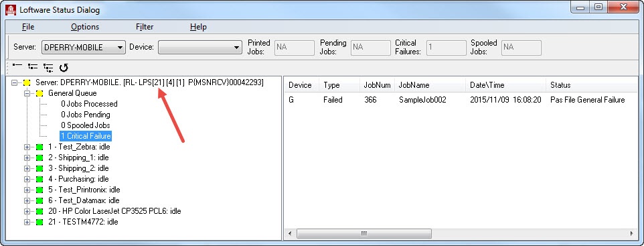Expand the 2 - Shipping_1 device node
The width and height of the screenshot is (644, 246).
point(27,158)
